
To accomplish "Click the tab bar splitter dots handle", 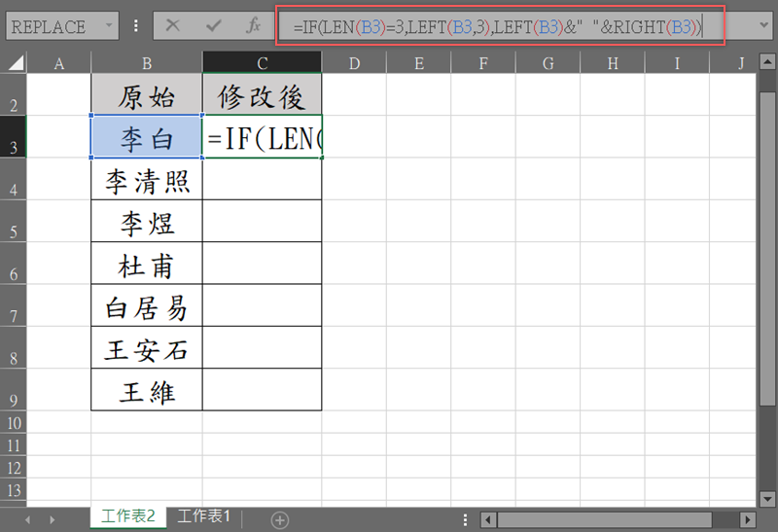I will 465,520.
